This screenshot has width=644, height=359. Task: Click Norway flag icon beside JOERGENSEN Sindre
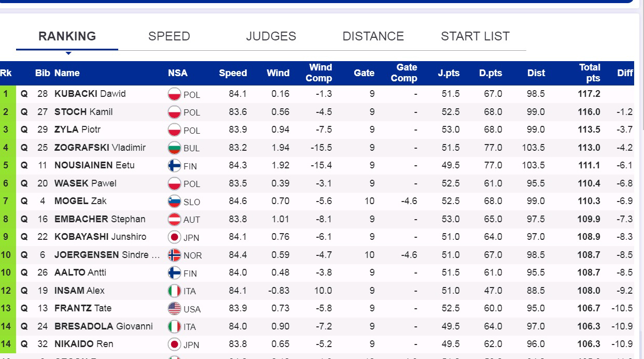(174, 255)
